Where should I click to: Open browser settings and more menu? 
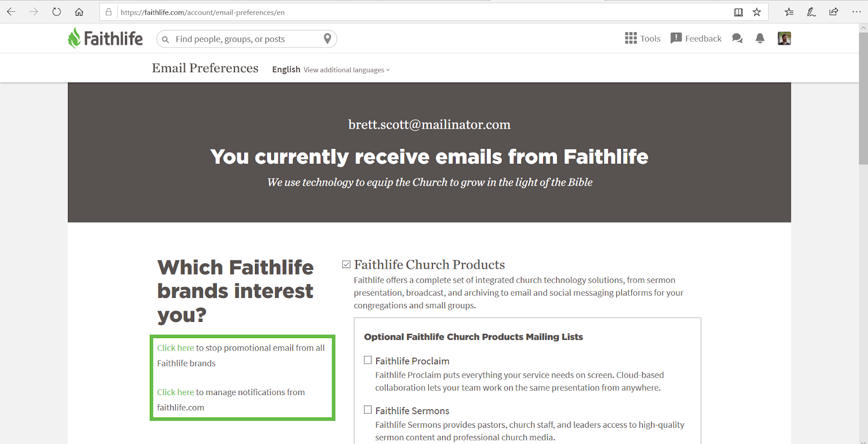click(857, 12)
